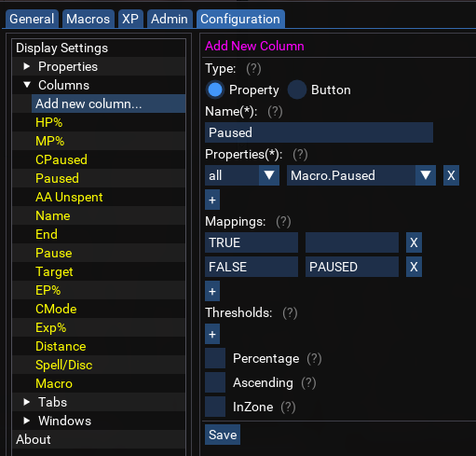Open the 'all' class dropdown

coord(242,175)
